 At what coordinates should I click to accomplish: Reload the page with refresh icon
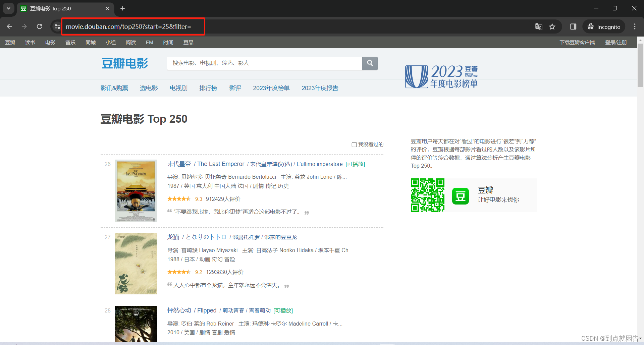click(x=40, y=26)
